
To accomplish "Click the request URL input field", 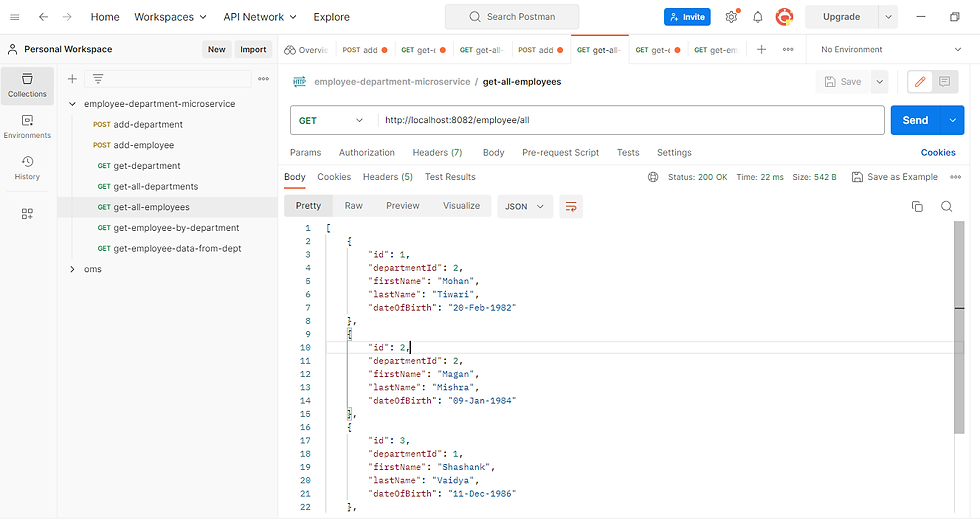I will tap(631, 120).
